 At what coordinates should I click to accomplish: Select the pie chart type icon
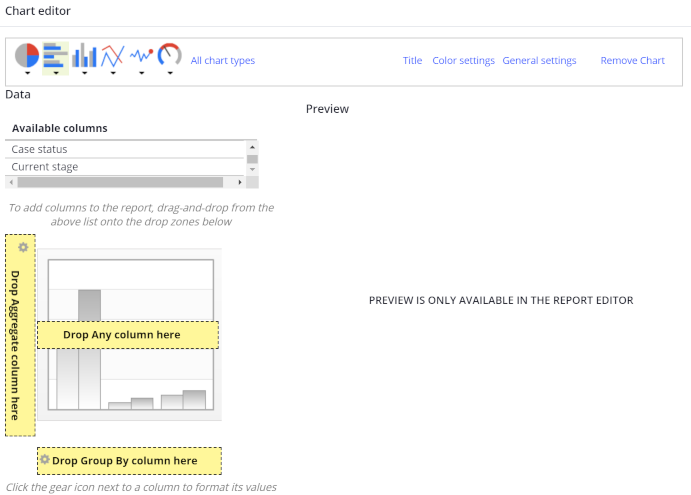pos(27,55)
